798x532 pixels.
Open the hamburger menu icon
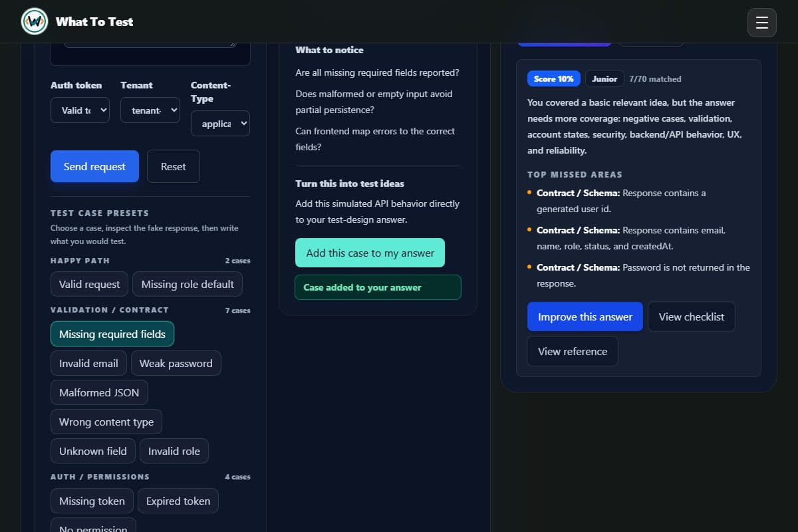[x=762, y=23]
